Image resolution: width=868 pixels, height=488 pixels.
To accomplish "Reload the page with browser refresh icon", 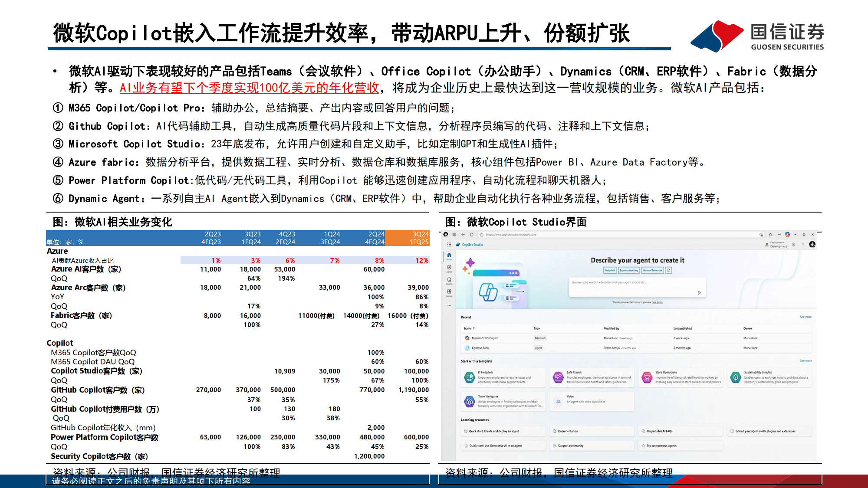I will [471, 235].
